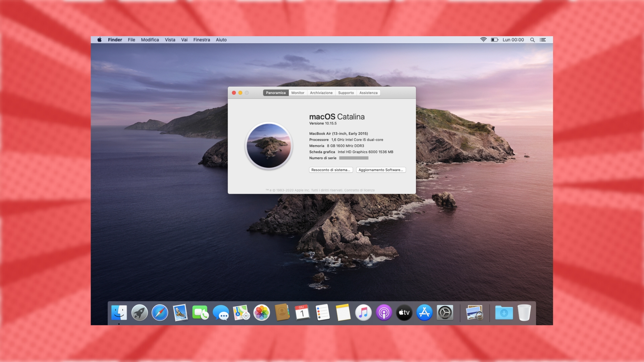Click the Processore 1,6 GHz value
The width and height of the screenshot is (644, 362).
click(x=357, y=140)
